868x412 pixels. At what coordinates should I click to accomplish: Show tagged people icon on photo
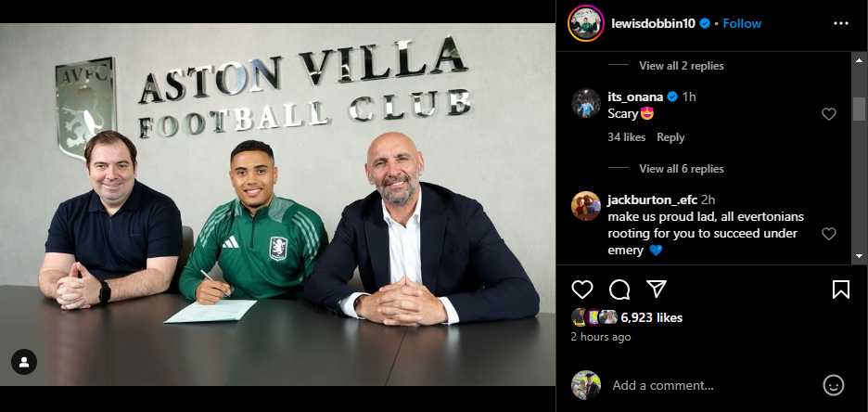click(24, 362)
